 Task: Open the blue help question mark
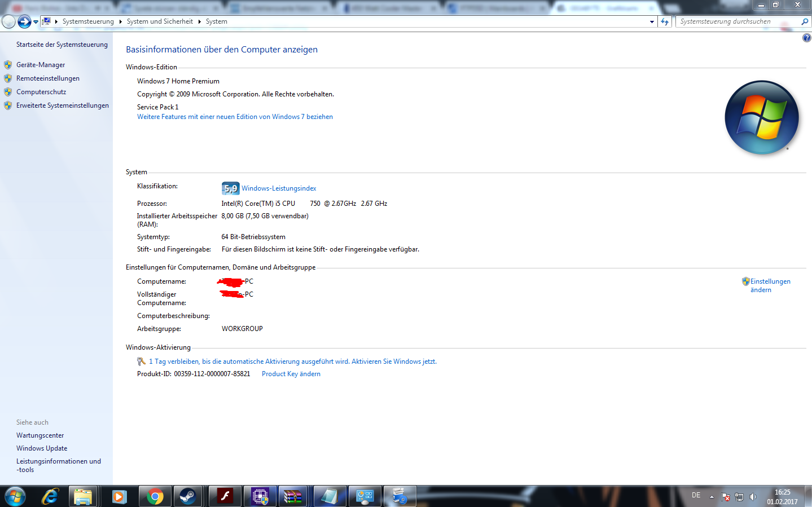(x=806, y=38)
